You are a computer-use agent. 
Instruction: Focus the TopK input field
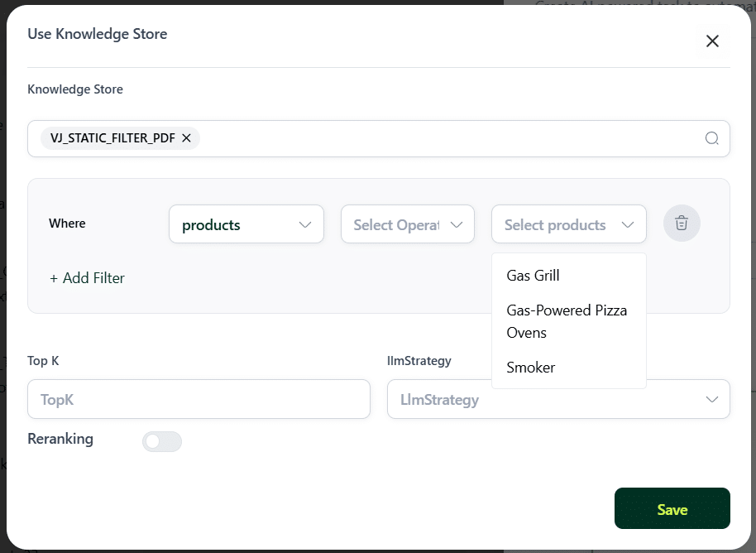tap(199, 399)
